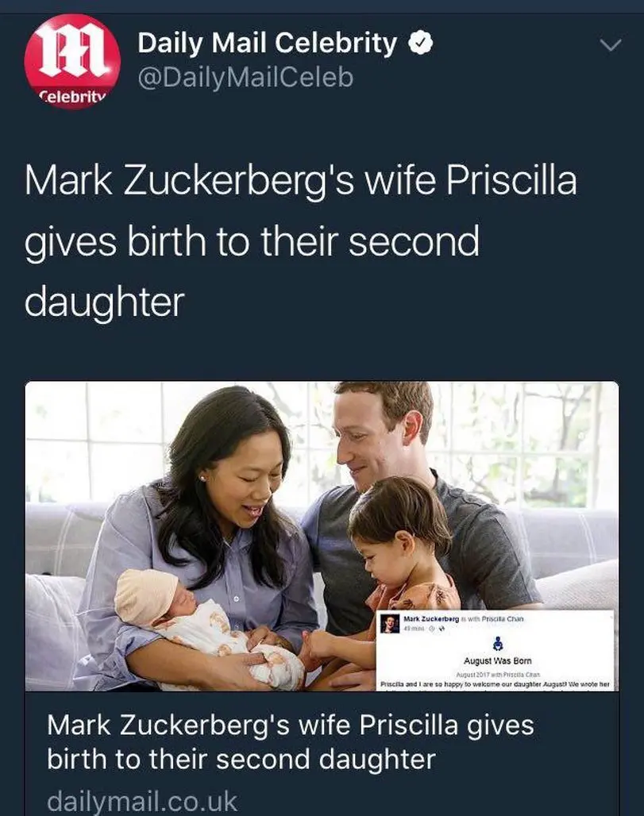Click the "August Was Born" heading
The height and width of the screenshot is (816, 644).
pos(498,660)
